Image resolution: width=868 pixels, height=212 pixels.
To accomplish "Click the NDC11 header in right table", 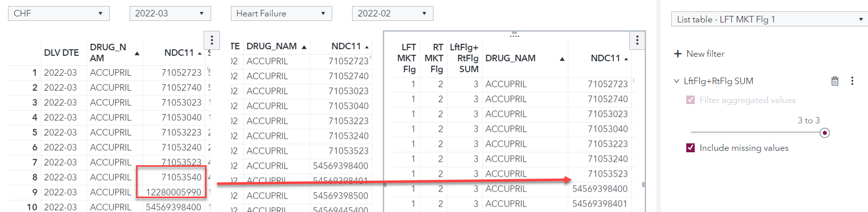I will pos(605,58).
